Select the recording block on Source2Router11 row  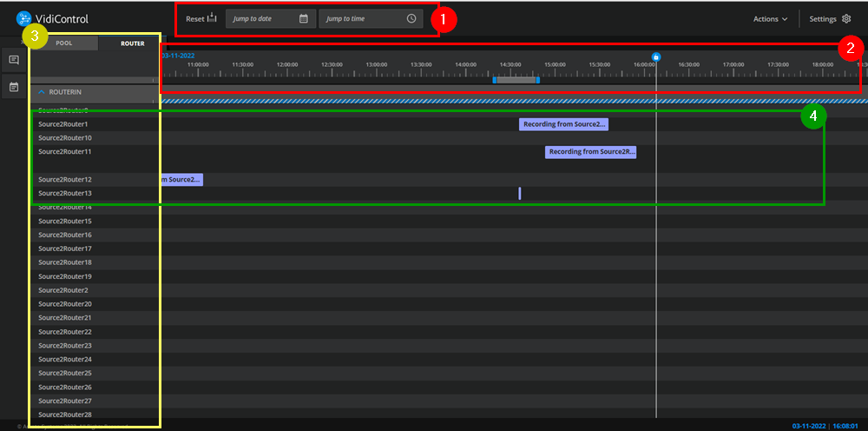tap(590, 152)
